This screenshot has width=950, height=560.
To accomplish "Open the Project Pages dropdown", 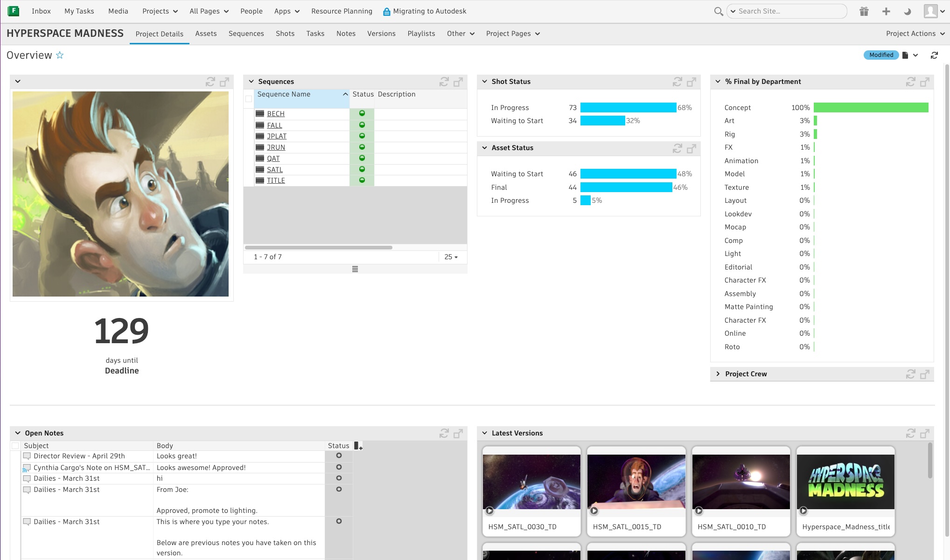I will [x=513, y=34].
